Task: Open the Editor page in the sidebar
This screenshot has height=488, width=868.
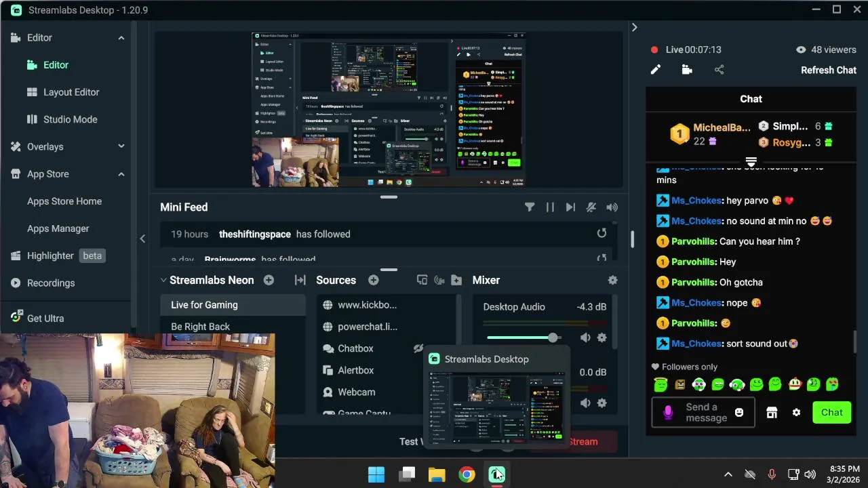Action: click(x=56, y=65)
